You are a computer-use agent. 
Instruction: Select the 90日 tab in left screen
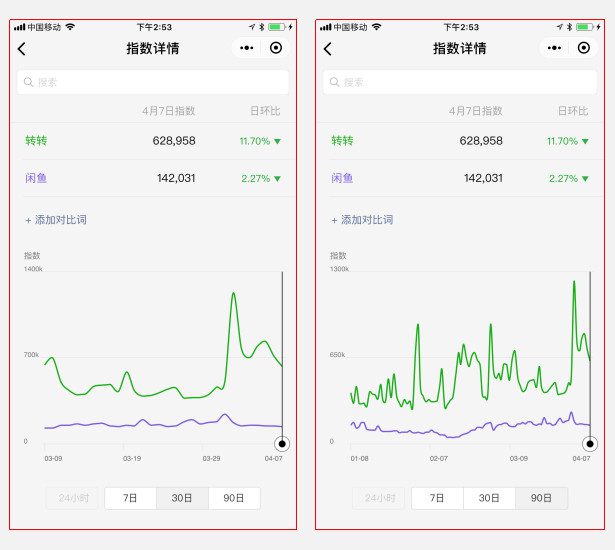(x=234, y=498)
